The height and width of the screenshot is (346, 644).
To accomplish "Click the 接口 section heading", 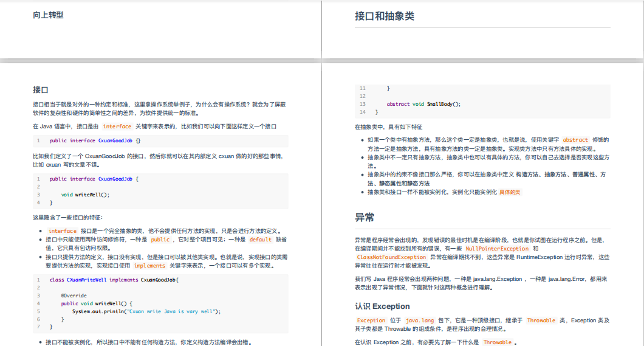I will click(x=41, y=89).
